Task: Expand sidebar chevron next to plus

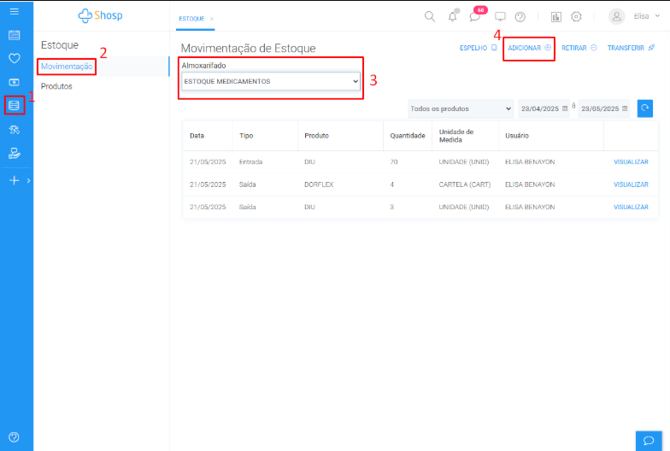Action: (29, 181)
